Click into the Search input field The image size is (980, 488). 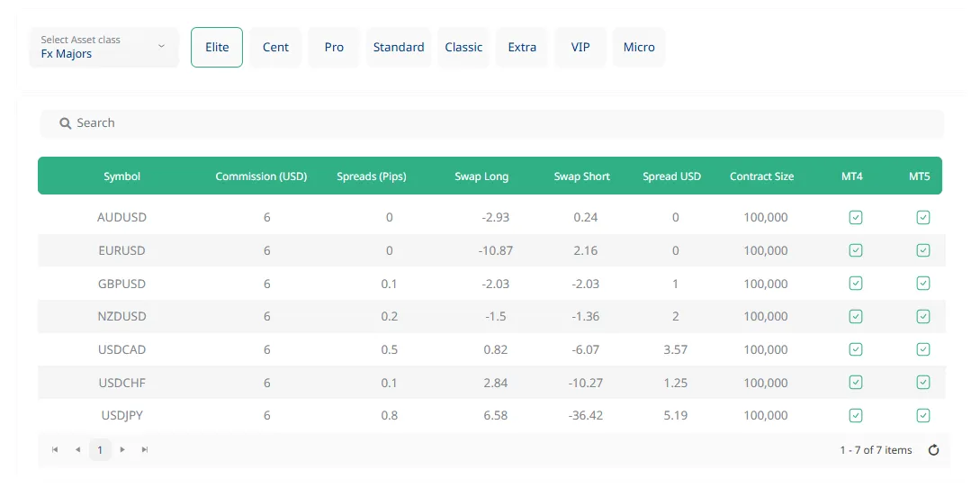click(504, 123)
